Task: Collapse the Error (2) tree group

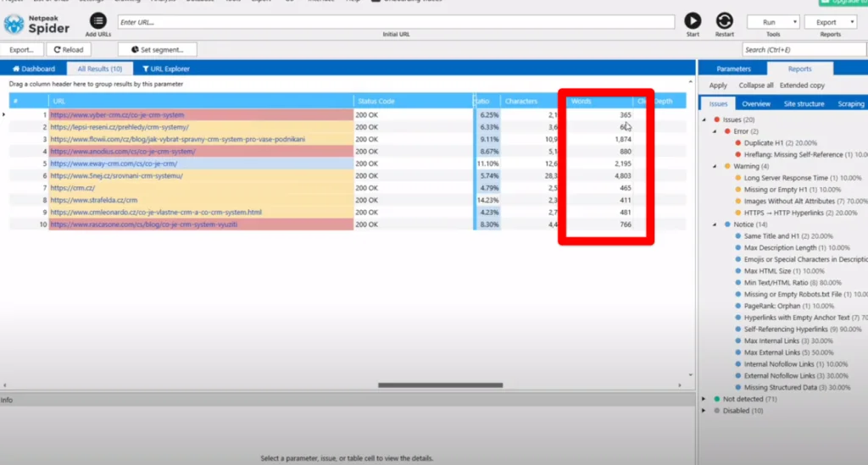Action: 717,131
